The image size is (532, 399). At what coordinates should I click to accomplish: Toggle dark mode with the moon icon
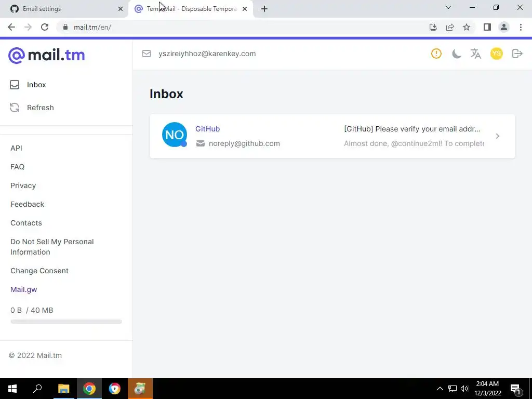pos(456,54)
